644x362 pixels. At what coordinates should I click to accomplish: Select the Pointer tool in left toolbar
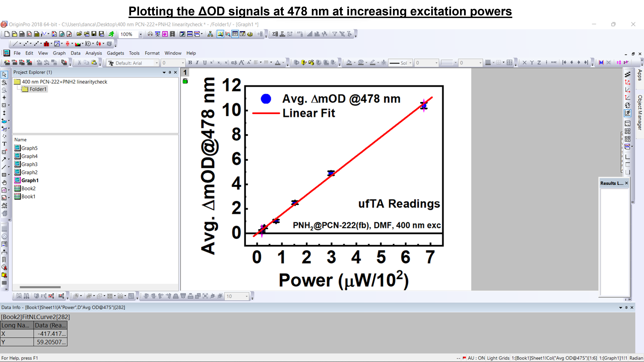tap(4, 75)
